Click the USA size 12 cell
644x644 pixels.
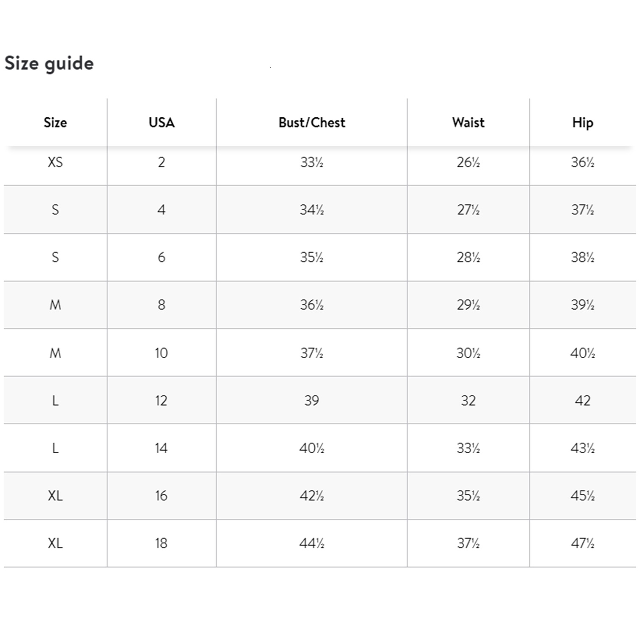161,401
